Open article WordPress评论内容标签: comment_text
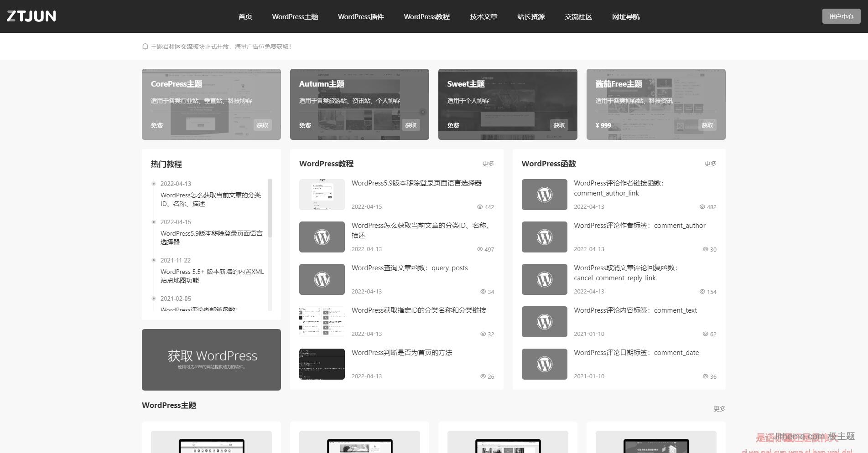 (x=635, y=310)
